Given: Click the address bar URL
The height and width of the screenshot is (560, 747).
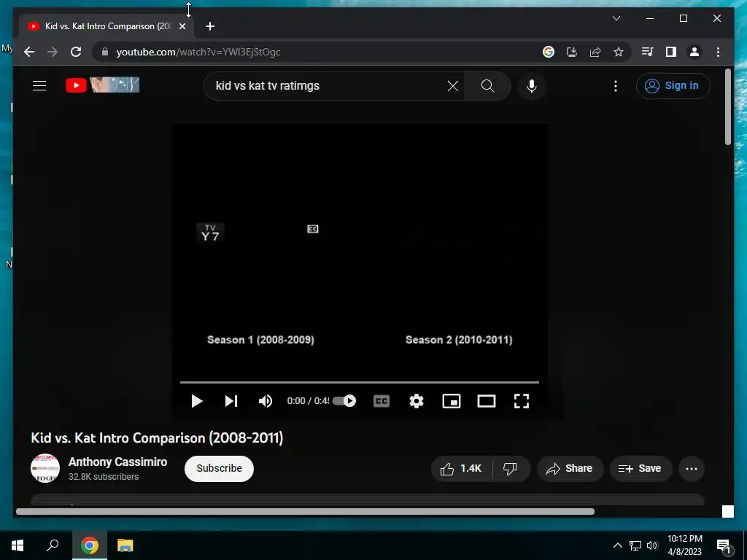Looking at the screenshot, I should click(198, 52).
